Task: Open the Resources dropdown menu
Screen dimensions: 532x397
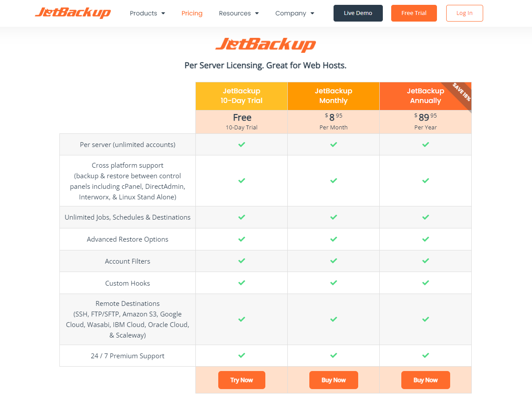Action: [x=239, y=13]
